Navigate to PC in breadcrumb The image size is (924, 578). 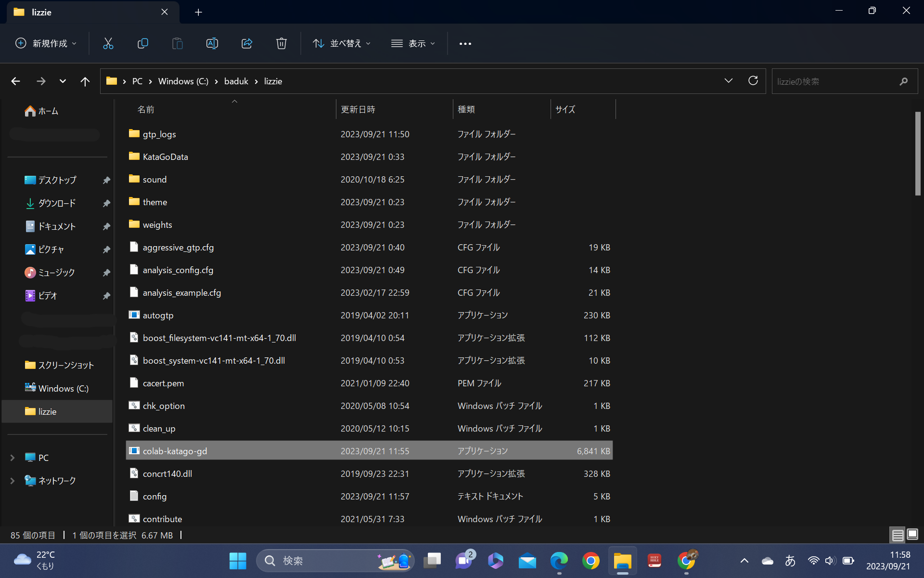click(137, 81)
